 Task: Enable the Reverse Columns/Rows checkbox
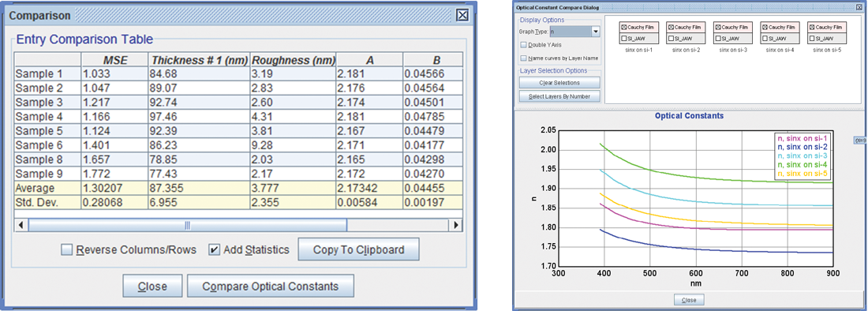67,250
